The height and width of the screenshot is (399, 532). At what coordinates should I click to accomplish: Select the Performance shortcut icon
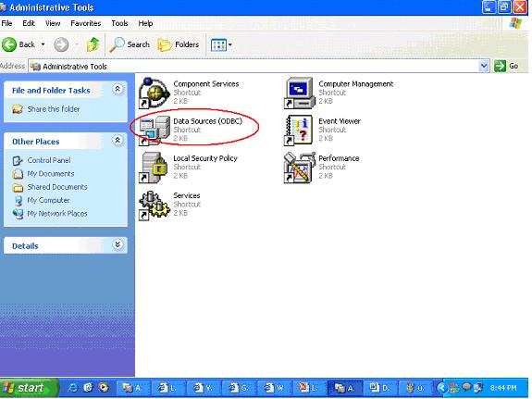pos(299,168)
